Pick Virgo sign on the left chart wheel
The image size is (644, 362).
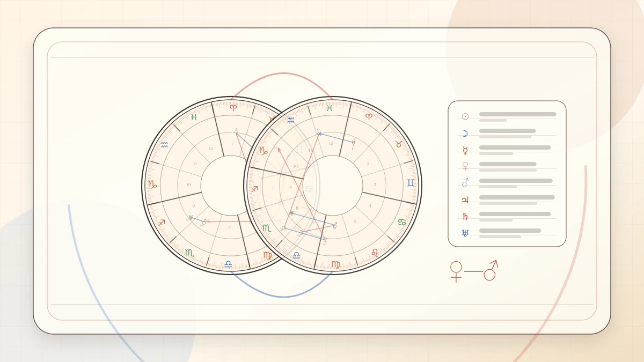click(x=267, y=255)
